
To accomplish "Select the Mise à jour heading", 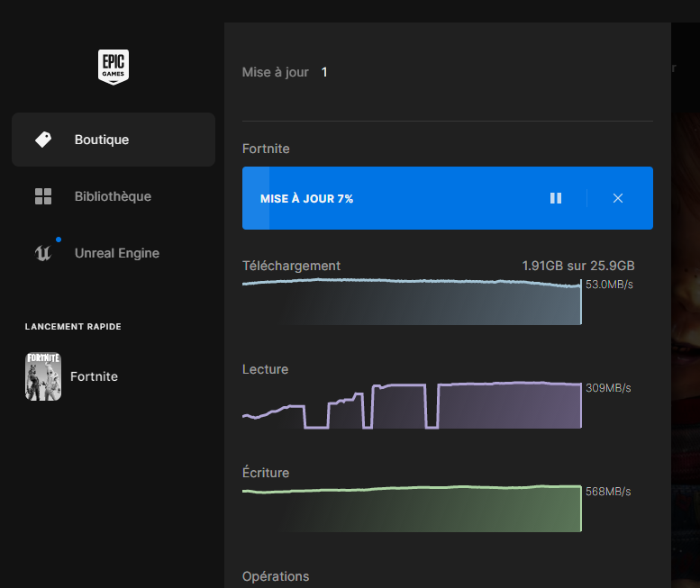I will (276, 72).
